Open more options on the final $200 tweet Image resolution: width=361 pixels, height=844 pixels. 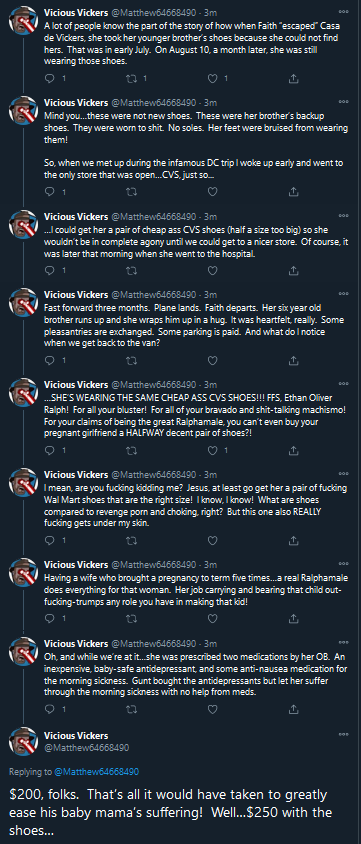tap(343, 734)
